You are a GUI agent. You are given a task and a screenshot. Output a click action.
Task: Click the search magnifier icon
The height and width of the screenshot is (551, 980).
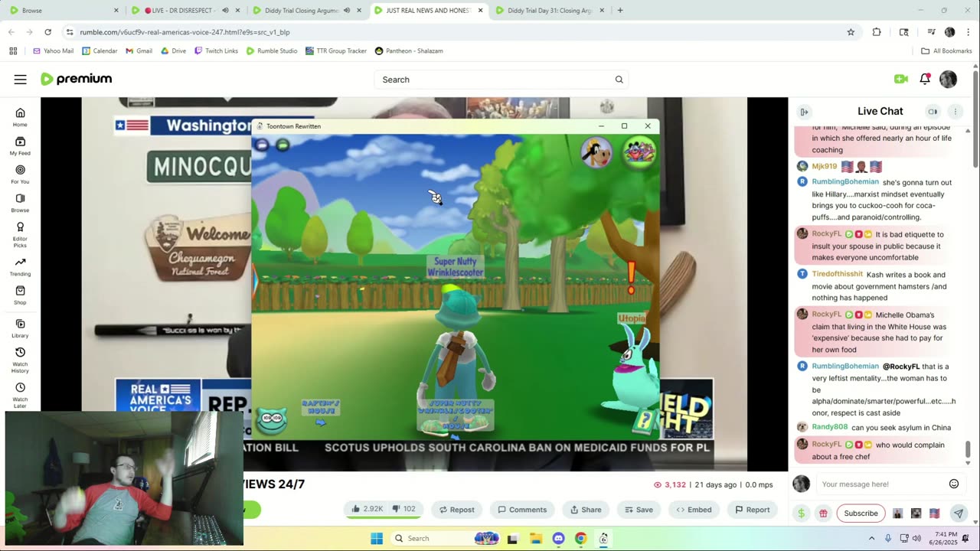(619, 80)
